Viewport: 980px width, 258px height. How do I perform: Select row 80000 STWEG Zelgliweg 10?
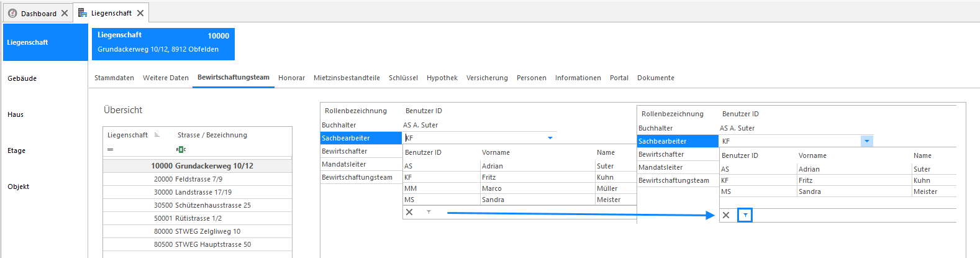pos(197,231)
